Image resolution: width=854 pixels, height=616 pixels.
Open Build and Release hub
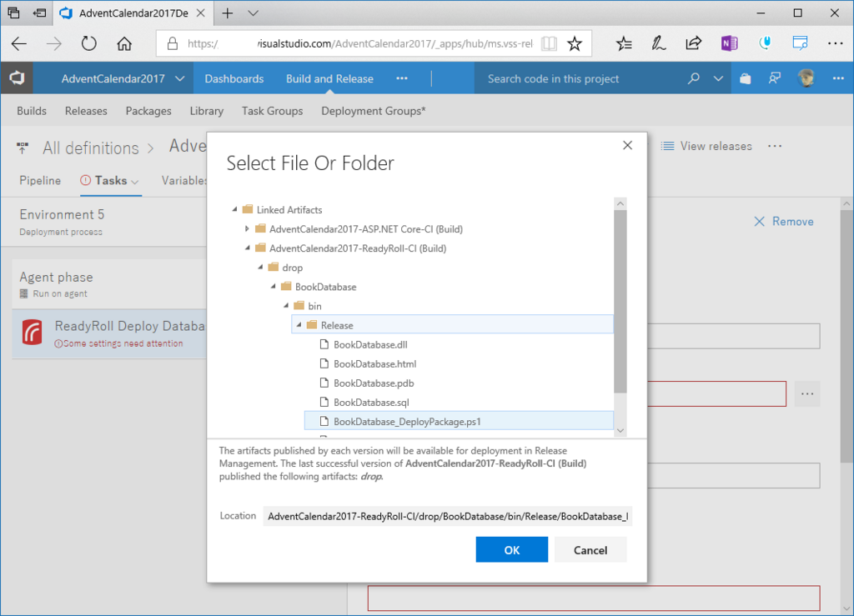pyautogui.click(x=330, y=78)
